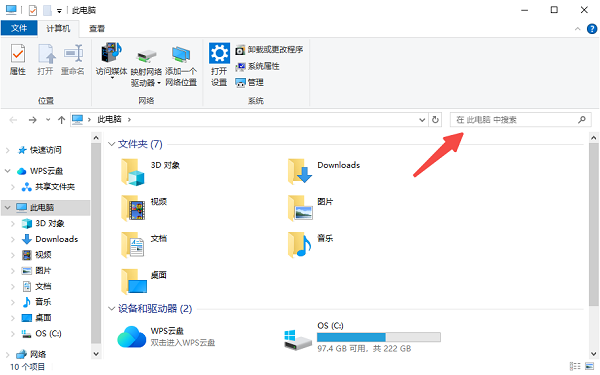Collapse the ribbon with the chevron
The image size is (600, 375).
tap(577, 29)
